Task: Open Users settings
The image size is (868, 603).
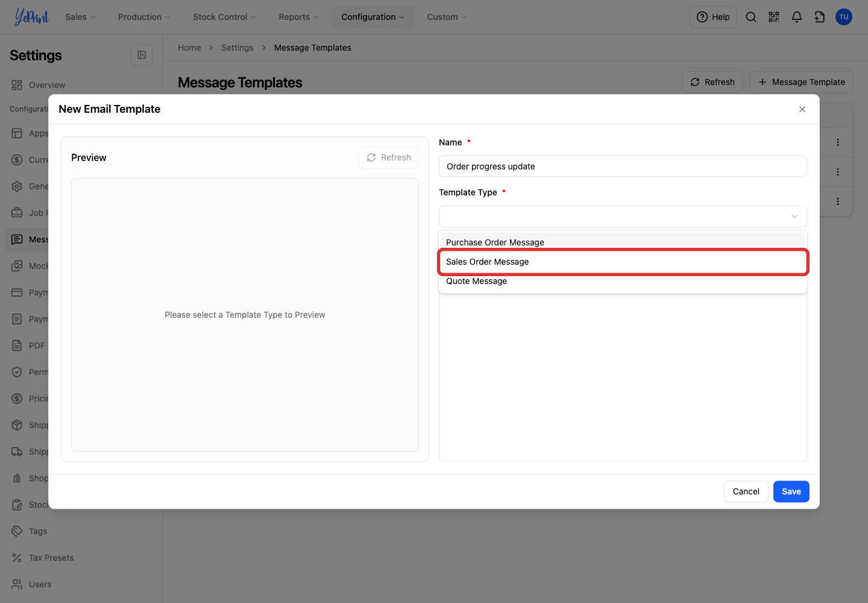Action: [x=40, y=584]
